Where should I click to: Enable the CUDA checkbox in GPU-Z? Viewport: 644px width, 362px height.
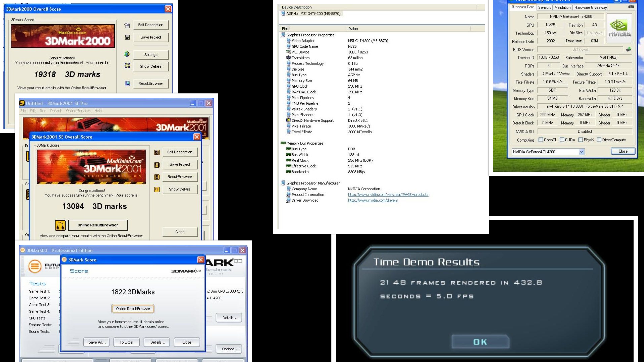click(562, 140)
